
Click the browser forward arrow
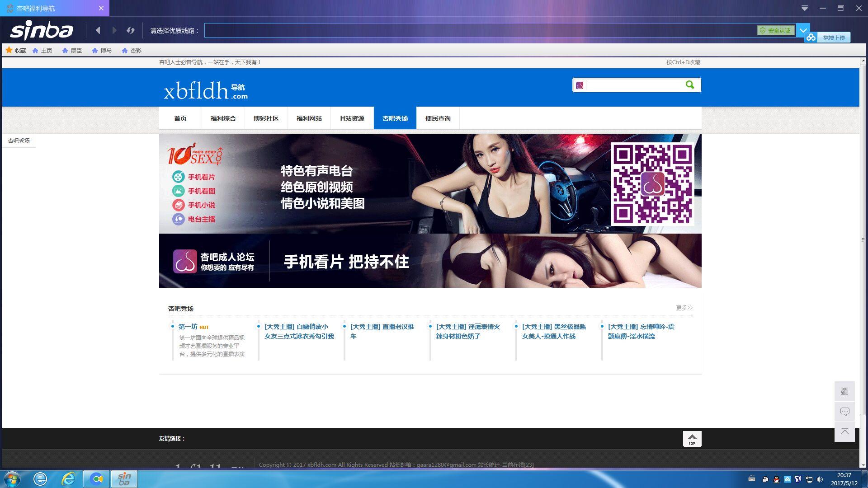(x=114, y=30)
